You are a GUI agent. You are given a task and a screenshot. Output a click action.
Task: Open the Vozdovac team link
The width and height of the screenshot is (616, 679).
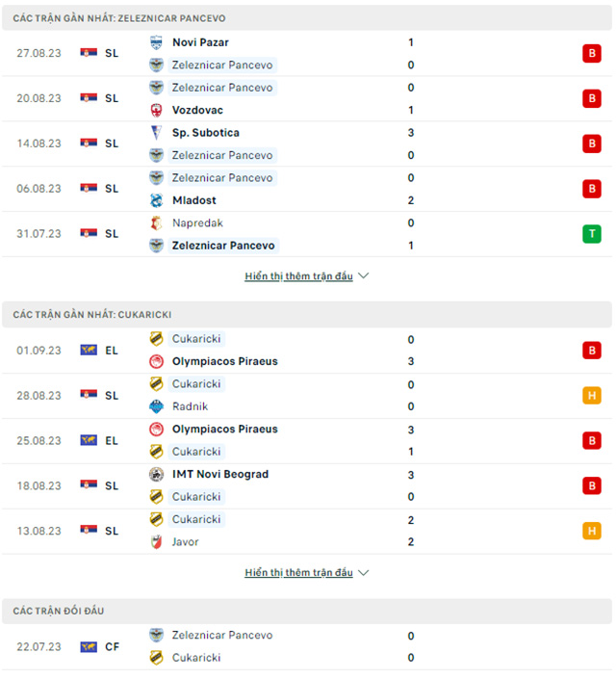click(198, 110)
